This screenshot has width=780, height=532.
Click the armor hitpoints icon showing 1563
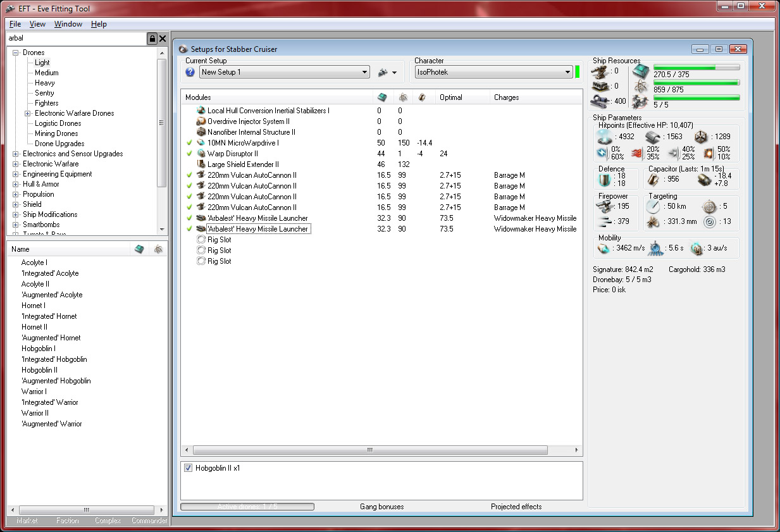(x=653, y=137)
